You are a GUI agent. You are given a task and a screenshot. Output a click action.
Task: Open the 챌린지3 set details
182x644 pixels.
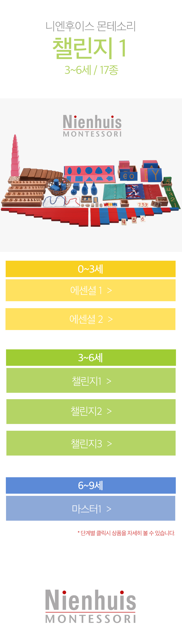(x=91, y=443)
